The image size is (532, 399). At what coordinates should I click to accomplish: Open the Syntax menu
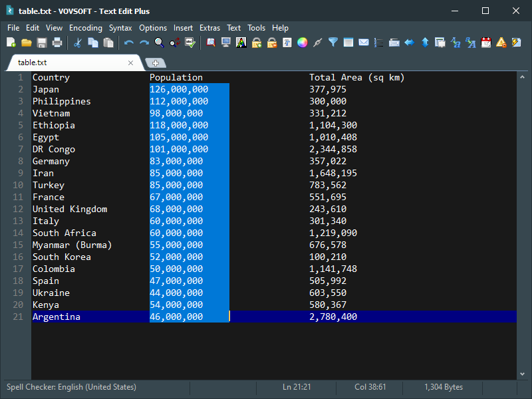(x=120, y=28)
